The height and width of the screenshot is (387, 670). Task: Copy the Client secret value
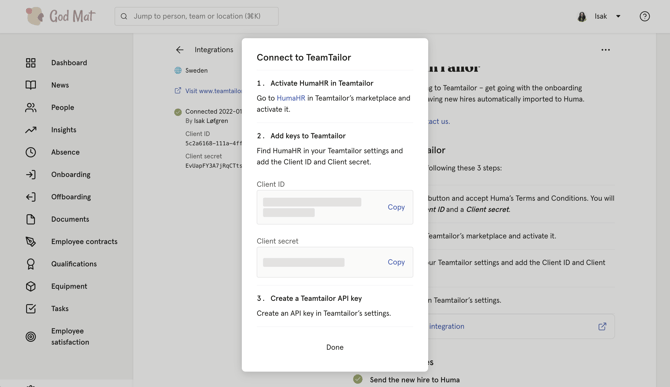click(396, 262)
